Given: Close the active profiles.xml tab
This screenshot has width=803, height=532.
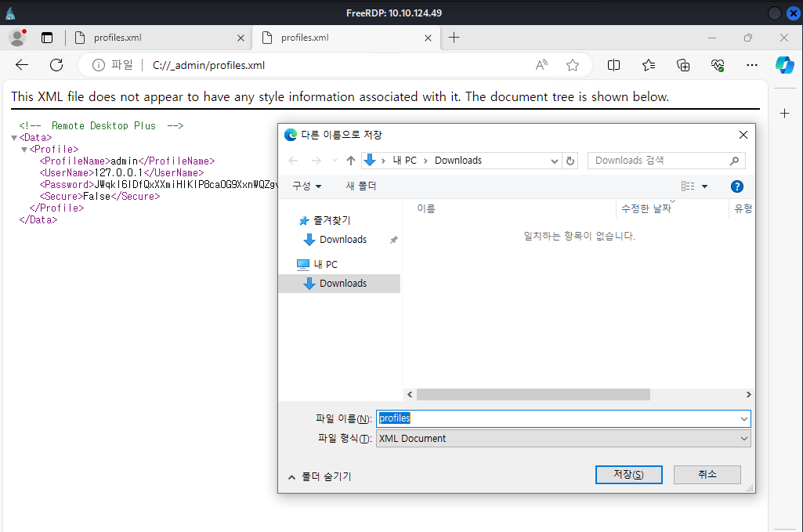Looking at the screenshot, I should [428, 38].
